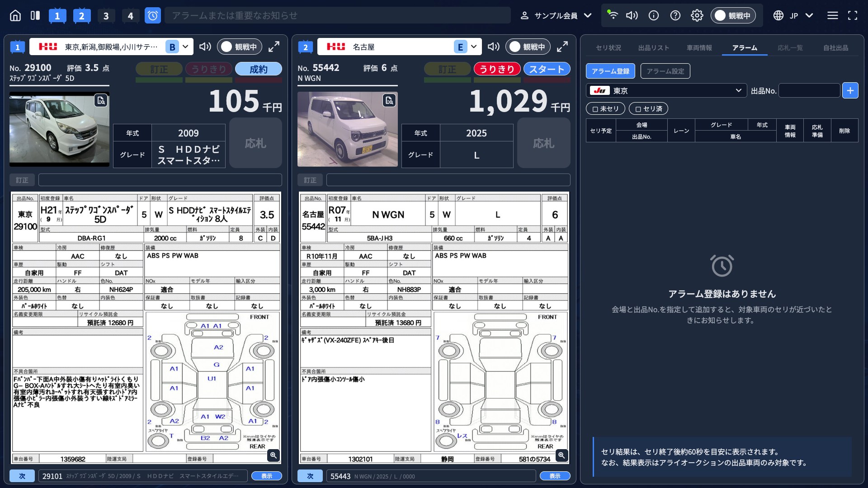Click the アラーム設定 button
This screenshot has width=868, height=488.
tap(665, 71)
